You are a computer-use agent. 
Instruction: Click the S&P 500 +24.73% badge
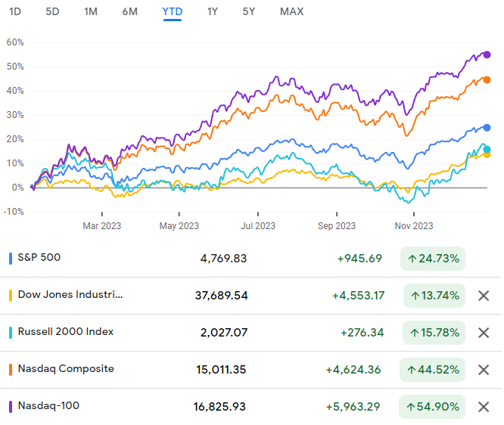pyautogui.click(x=433, y=259)
